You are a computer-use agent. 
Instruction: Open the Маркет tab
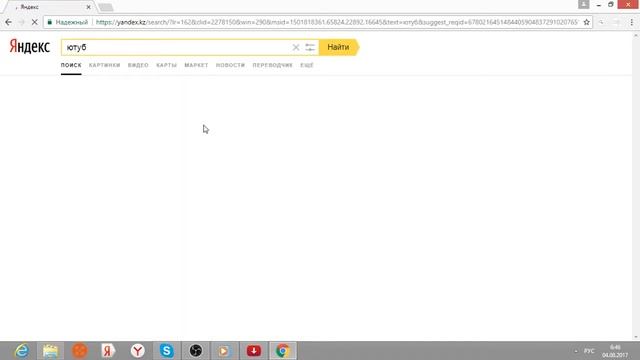pyautogui.click(x=196, y=65)
